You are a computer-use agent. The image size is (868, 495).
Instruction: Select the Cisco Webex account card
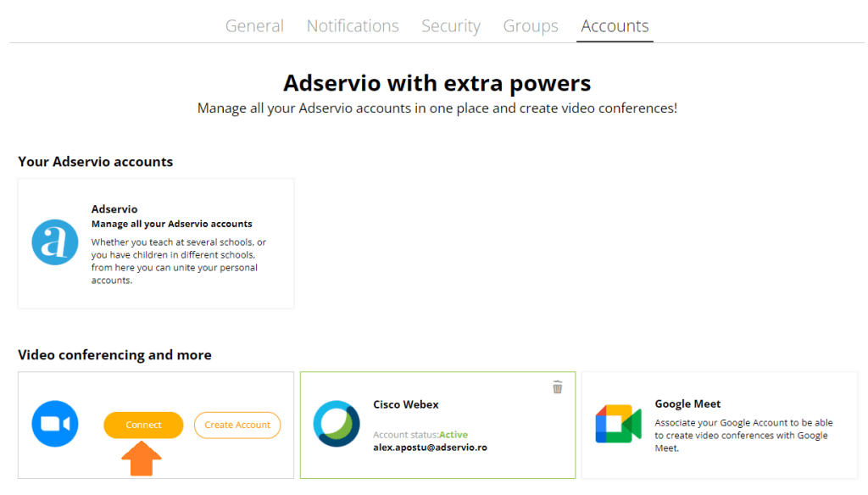(438, 425)
